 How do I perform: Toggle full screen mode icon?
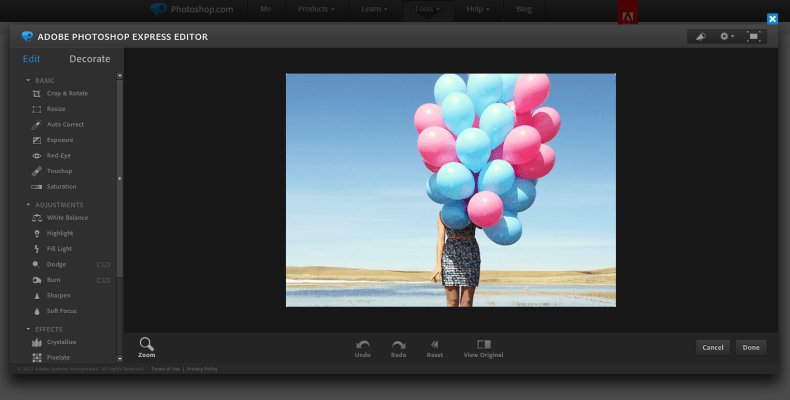[x=754, y=36]
